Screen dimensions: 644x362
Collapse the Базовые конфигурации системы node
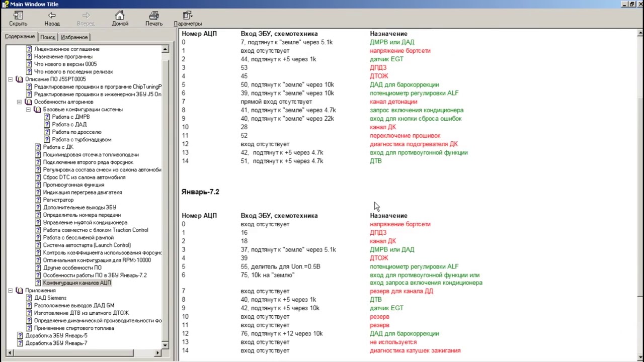point(29,110)
